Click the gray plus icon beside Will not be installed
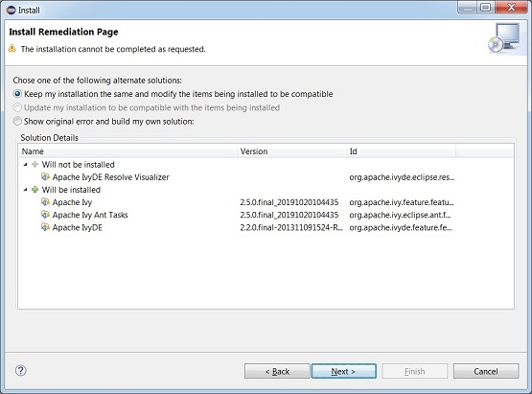This screenshot has height=394, width=532. [35, 164]
